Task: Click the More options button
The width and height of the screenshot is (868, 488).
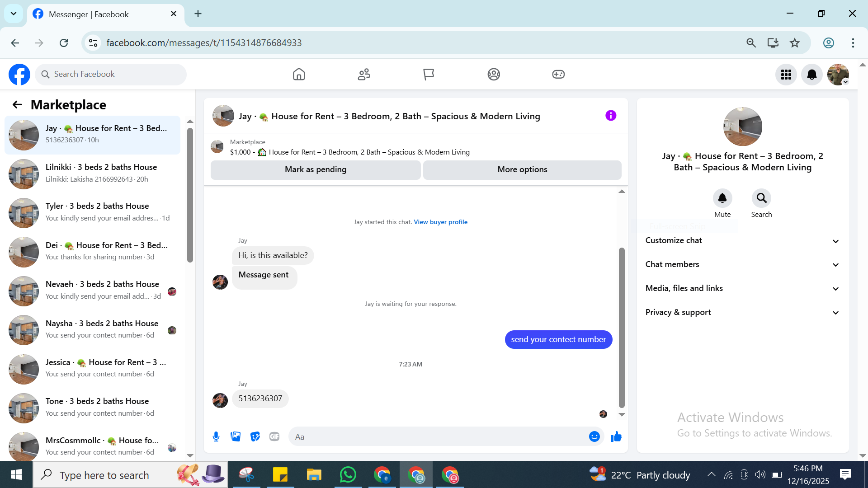Action: [x=522, y=169]
